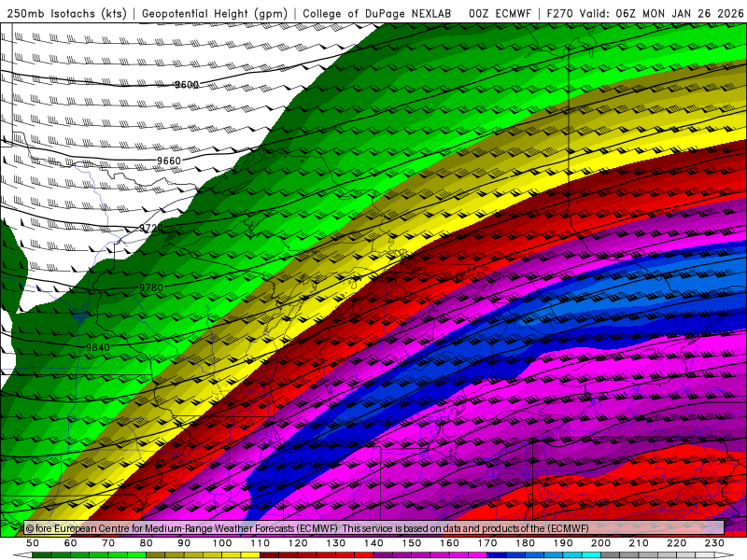Click the olive legend swatch right of 80
Screen dimensions: 747x560
tap(156, 555)
